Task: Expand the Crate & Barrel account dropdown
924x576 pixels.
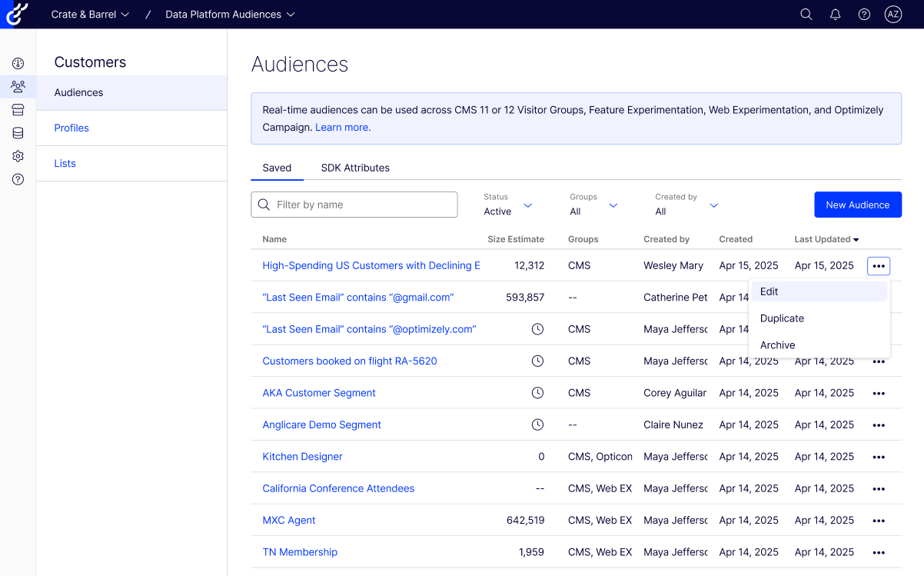Action: pos(90,15)
